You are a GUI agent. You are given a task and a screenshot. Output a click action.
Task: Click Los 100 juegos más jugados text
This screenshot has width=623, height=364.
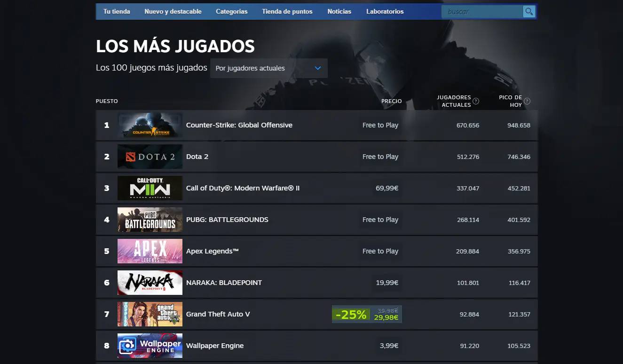(151, 68)
